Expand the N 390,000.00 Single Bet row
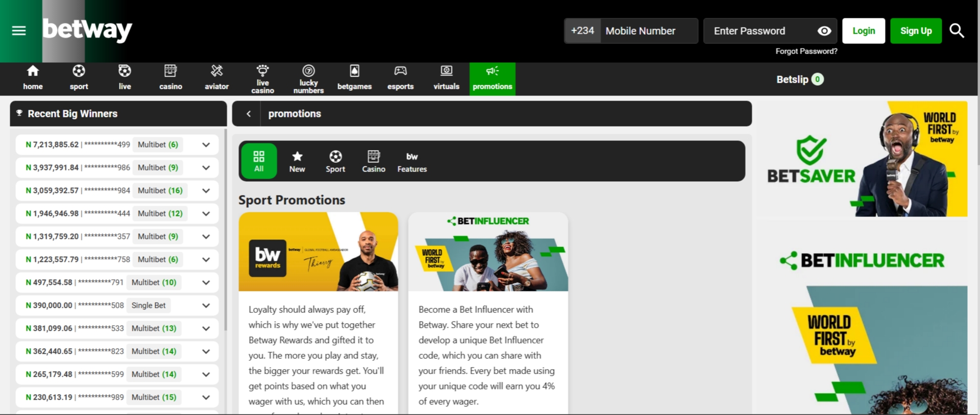This screenshot has width=980, height=415. [206, 305]
